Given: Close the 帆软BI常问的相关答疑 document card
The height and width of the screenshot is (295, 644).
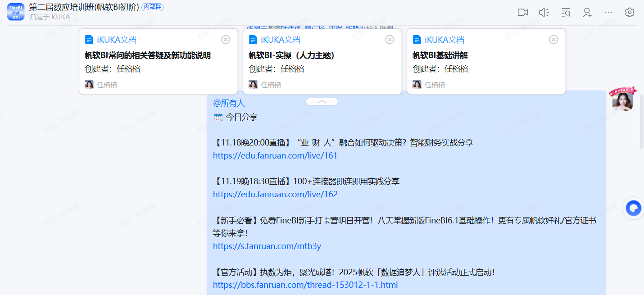Looking at the screenshot, I should 226,40.
